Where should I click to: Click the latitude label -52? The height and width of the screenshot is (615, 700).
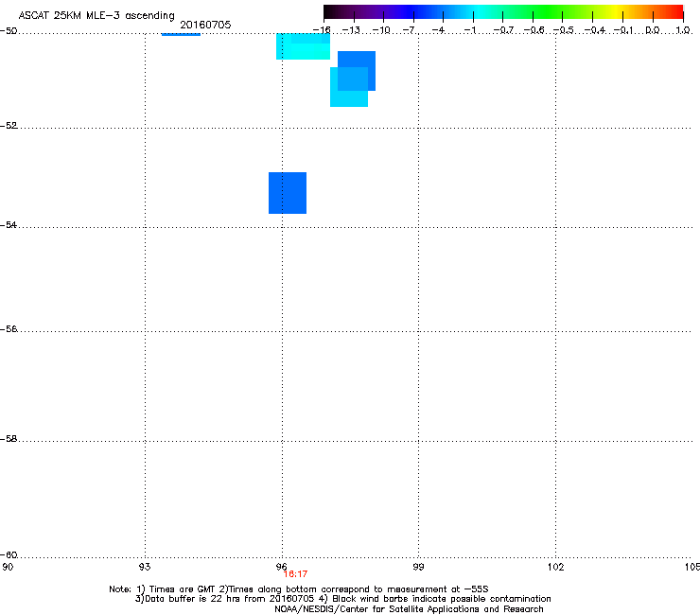click(x=9, y=126)
